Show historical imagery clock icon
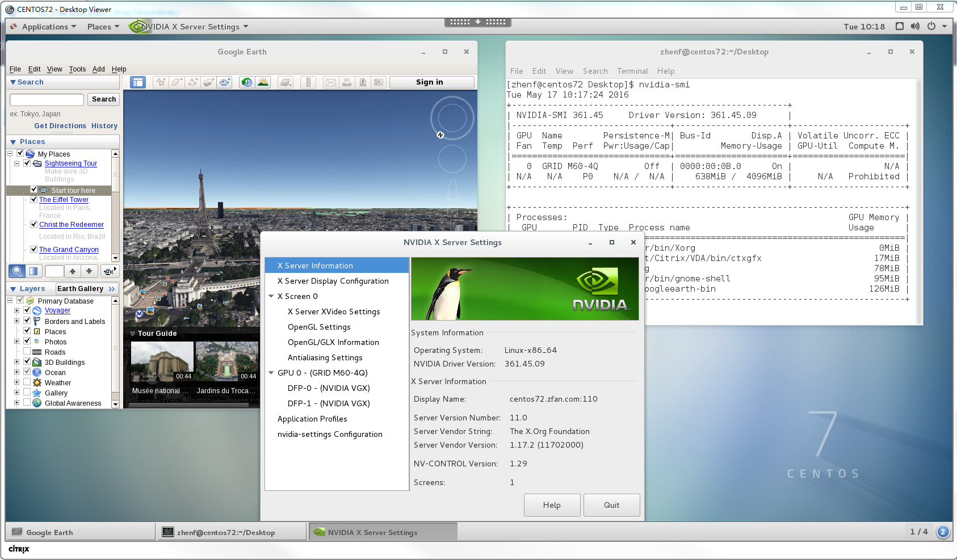 pos(247,82)
